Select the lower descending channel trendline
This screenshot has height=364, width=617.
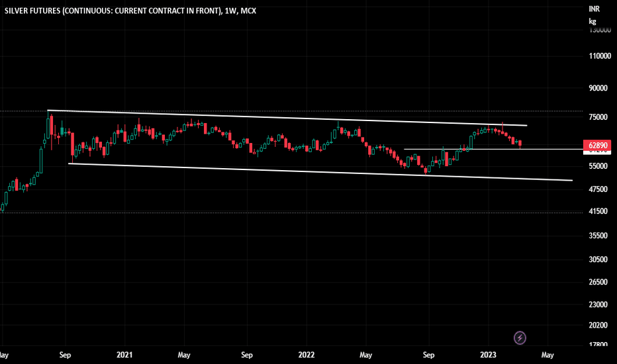320,172
